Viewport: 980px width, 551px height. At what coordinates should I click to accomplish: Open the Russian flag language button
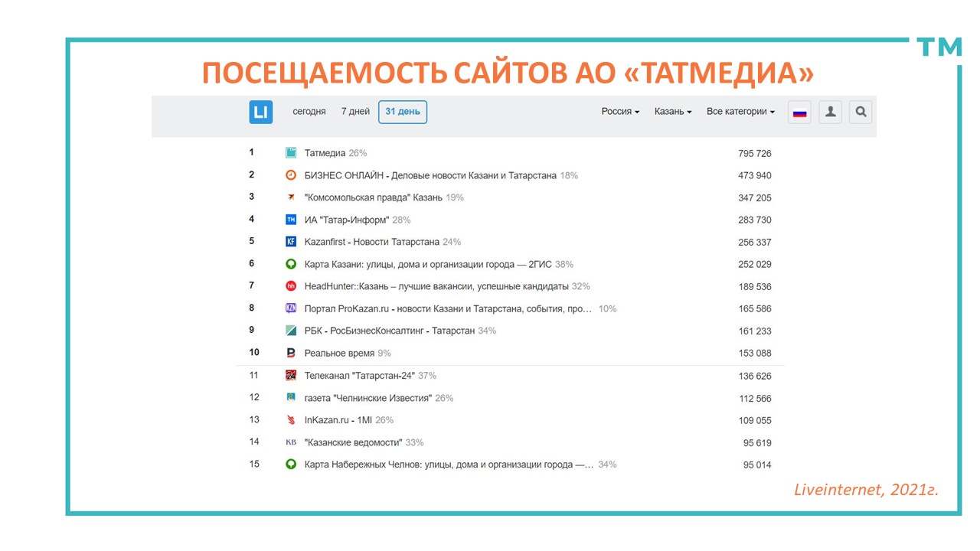[799, 112]
